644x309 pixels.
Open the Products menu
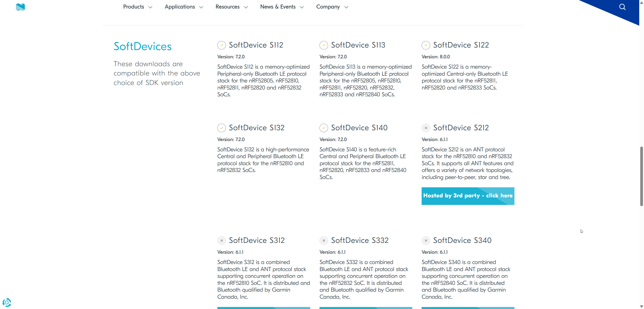[x=134, y=7]
